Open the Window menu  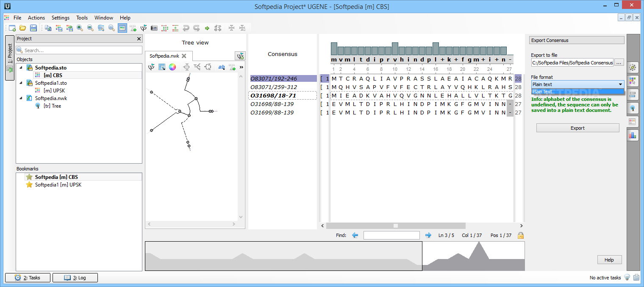[104, 18]
